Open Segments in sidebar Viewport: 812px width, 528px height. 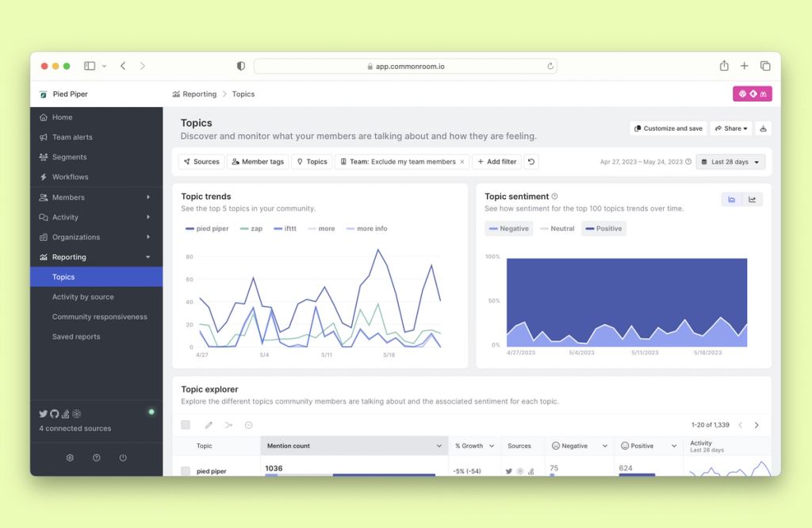coord(96,157)
